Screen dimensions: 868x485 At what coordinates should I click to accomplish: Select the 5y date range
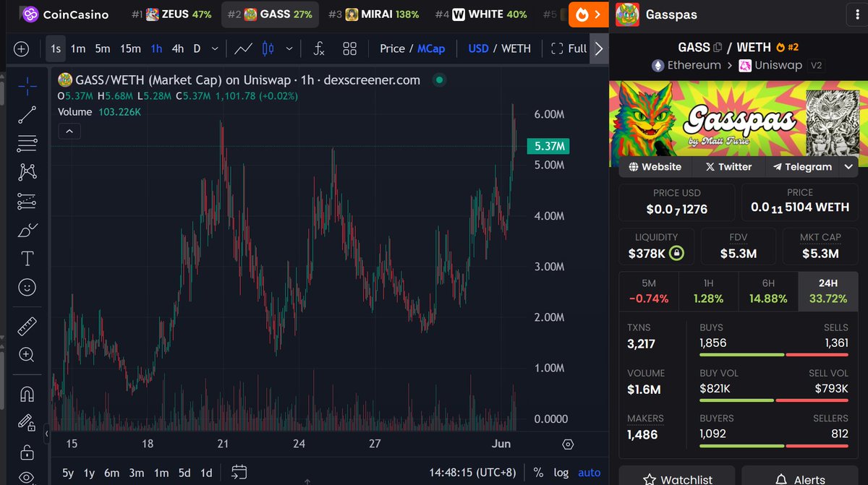[67, 473]
